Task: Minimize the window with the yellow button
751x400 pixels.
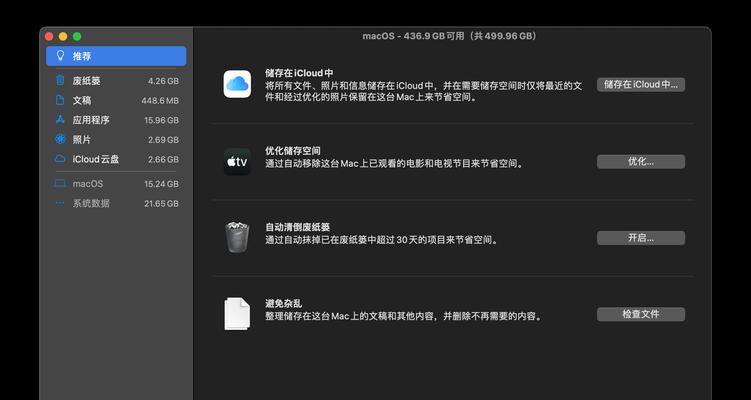Action: 63,36
